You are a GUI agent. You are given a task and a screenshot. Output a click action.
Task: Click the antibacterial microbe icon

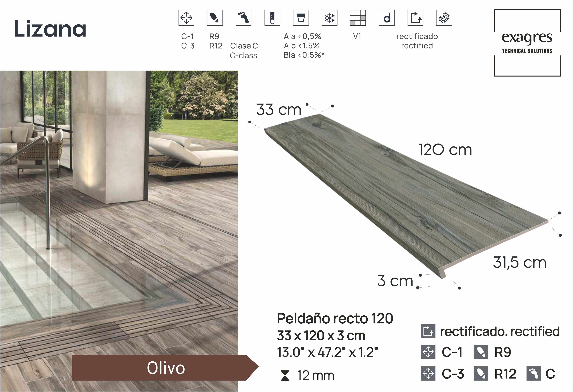444,18
